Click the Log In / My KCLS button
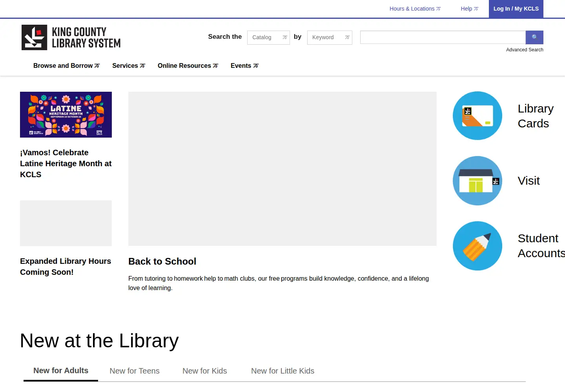The width and height of the screenshot is (565, 392). [x=516, y=9]
